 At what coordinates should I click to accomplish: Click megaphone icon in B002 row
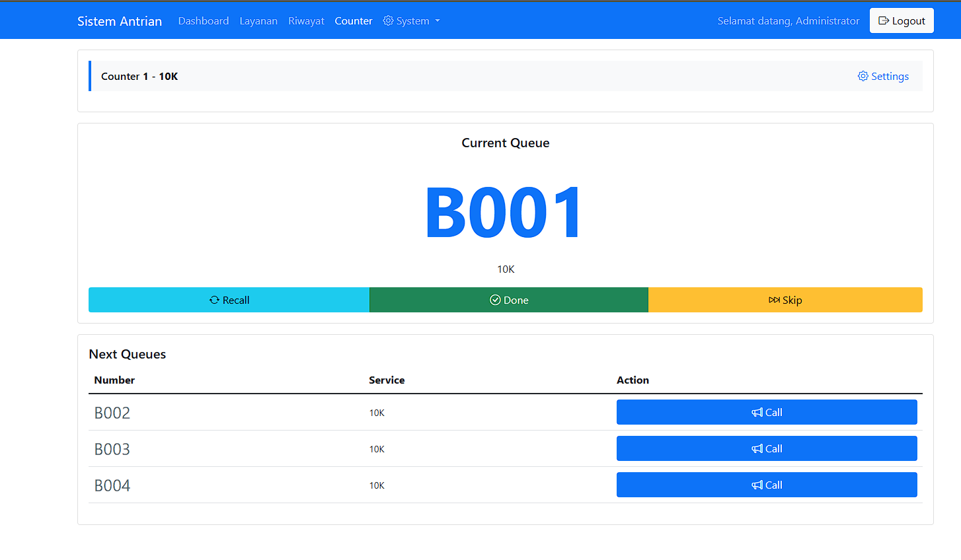tap(757, 412)
